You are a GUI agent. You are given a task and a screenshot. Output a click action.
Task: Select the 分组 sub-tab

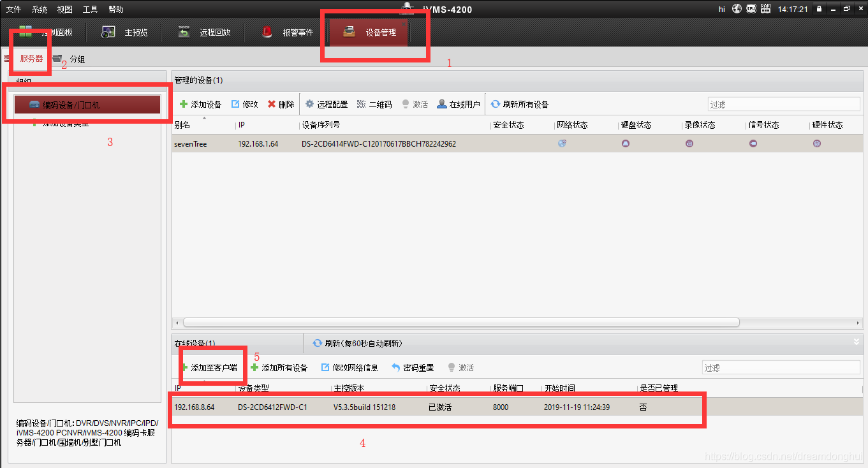pos(77,59)
